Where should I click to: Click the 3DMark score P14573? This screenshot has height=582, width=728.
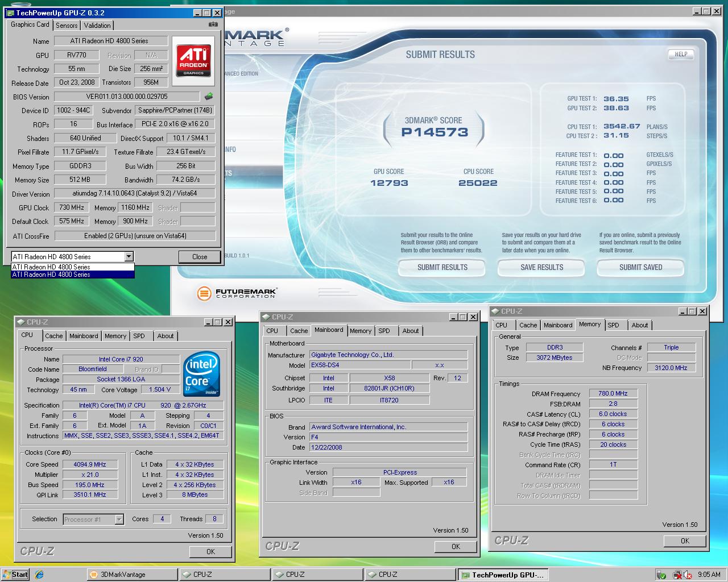pyautogui.click(x=435, y=132)
